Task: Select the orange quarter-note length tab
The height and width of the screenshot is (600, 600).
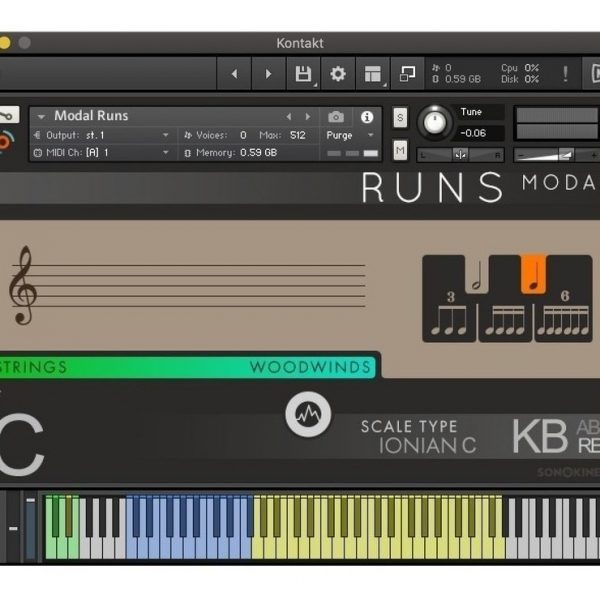Action: pos(533,274)
